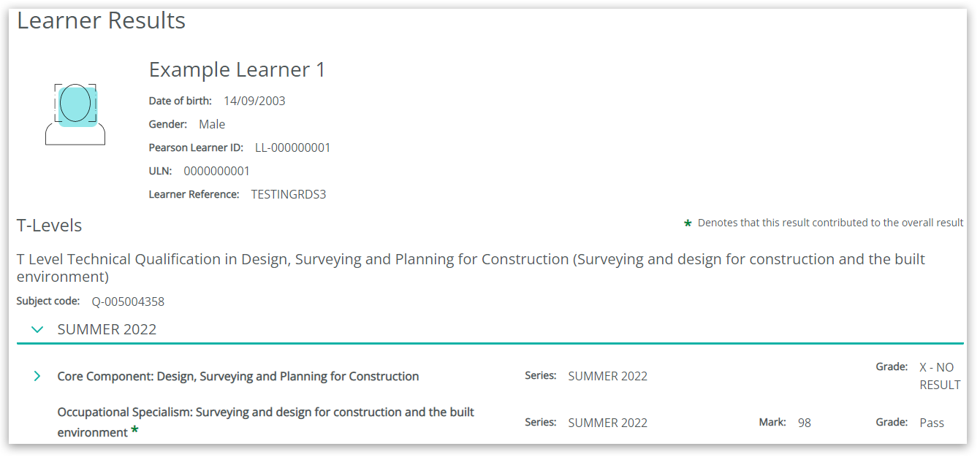Viewport: 980px width, 457px height.
Task: Click the Pearson Learner ID value LL-000000001
Action: click(x=292, y=147)
